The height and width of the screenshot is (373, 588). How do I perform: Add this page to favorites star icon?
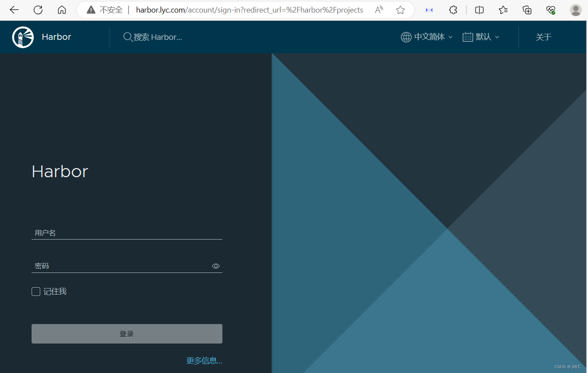(x=401, y=10)
